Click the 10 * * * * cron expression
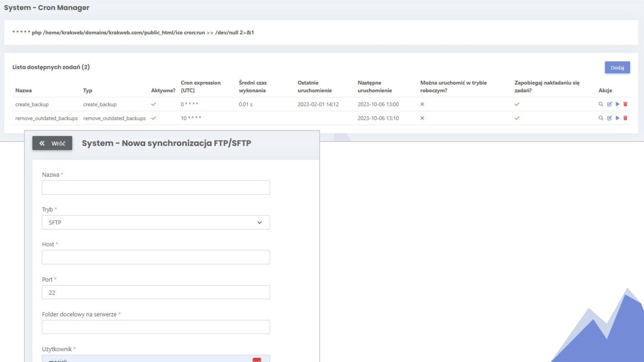Image resolution: width=644 pixels, height=362 pixels. click(191, 118)
